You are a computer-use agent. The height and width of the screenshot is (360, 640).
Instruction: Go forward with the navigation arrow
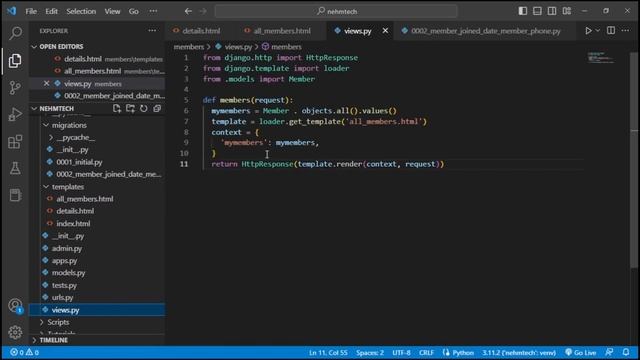(203, 11)
